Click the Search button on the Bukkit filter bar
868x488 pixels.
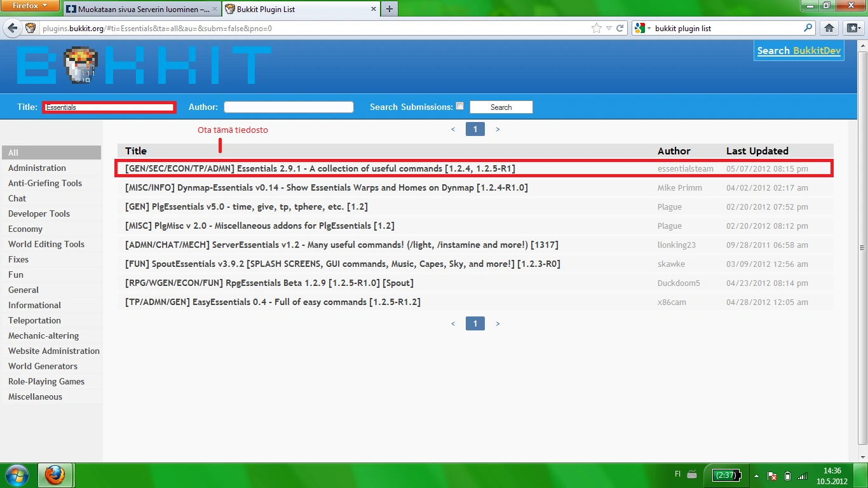[x=501, y=107]
